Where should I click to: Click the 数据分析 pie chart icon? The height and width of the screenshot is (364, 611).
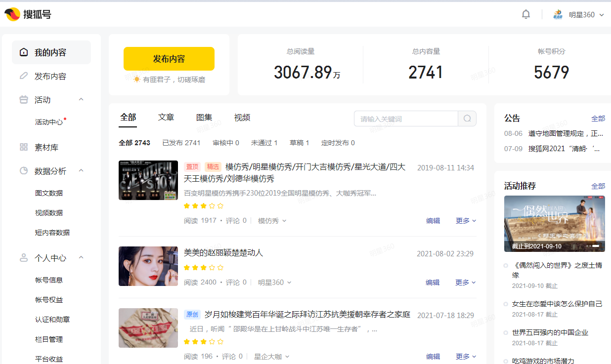(x=24, y=171)
